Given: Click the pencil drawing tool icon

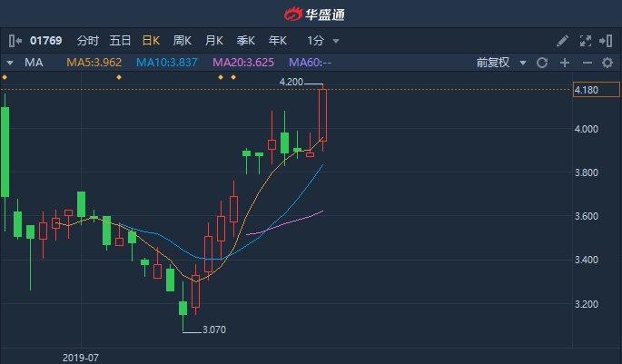Looking at the screenshot, I should click(x=563, y=41).
